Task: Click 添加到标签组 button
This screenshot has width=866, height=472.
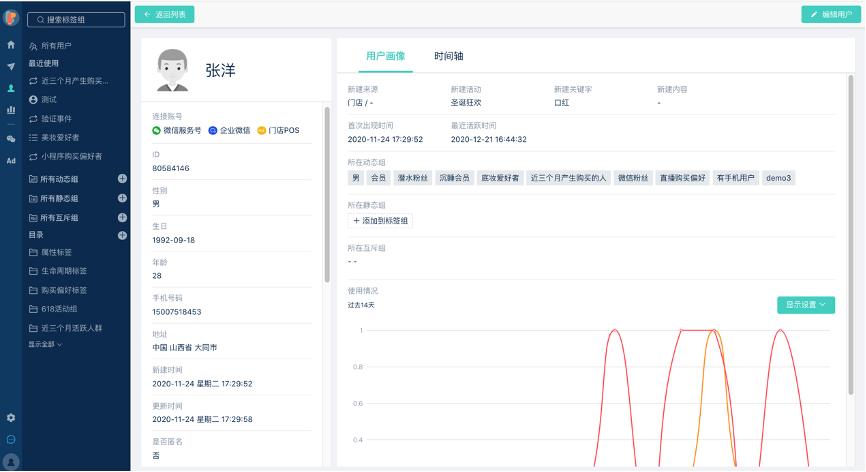Action: pos(381,221)
